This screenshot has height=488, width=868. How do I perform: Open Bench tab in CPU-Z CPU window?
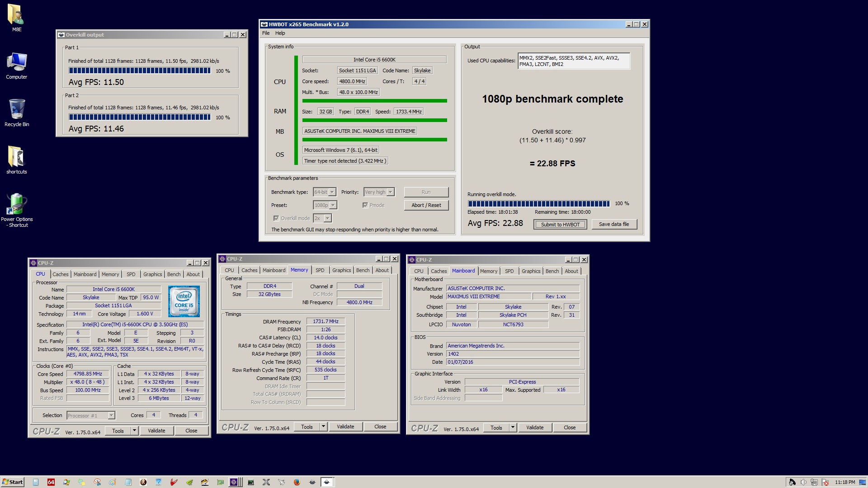click(174, 274)
